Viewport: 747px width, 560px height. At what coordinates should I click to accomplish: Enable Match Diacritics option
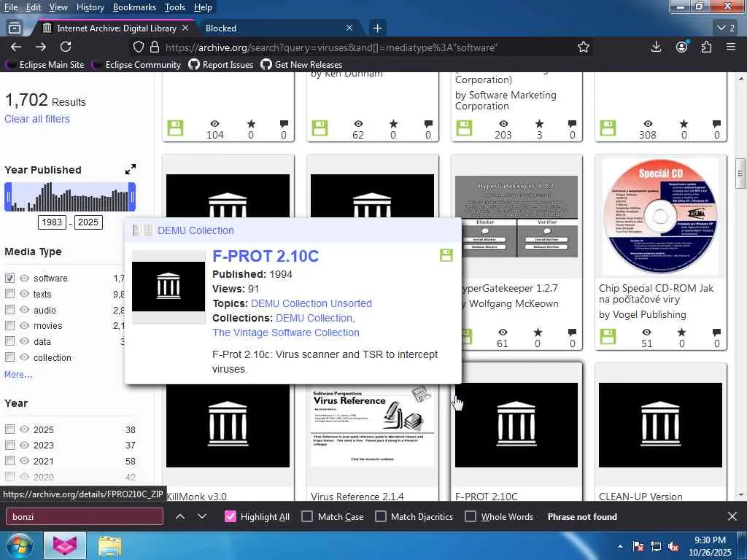[381, 516]
